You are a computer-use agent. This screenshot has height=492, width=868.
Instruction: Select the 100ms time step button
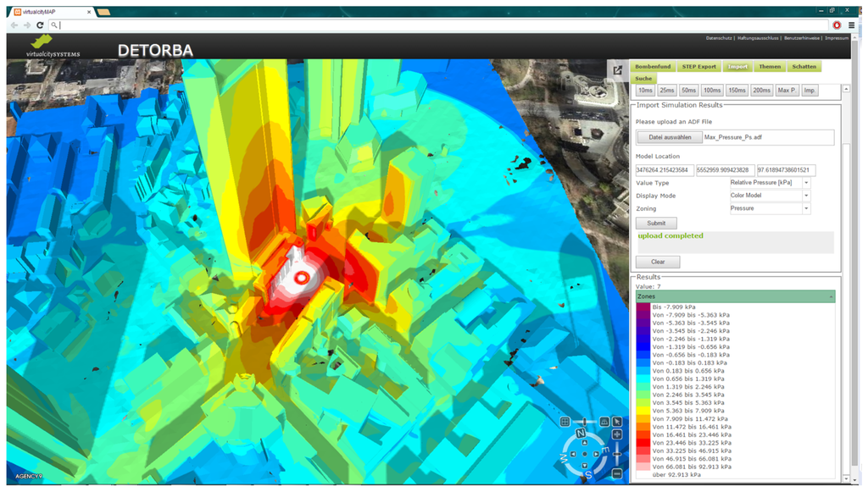(x=712, y=91)
